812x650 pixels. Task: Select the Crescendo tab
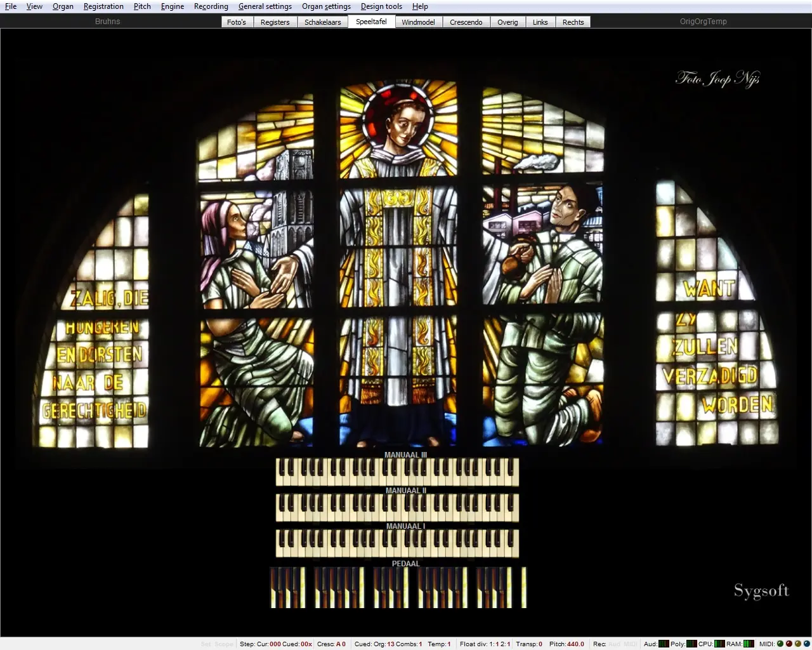click(x=466, y=22)
